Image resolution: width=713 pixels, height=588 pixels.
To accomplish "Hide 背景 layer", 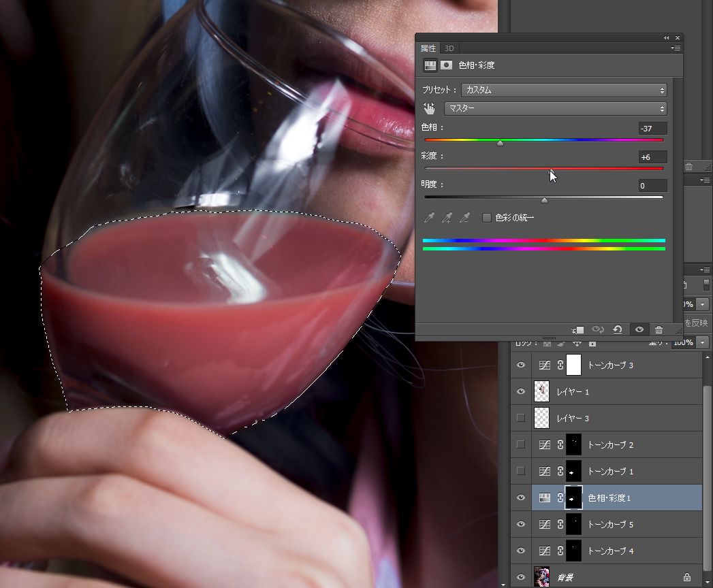I will coord(521,578).
